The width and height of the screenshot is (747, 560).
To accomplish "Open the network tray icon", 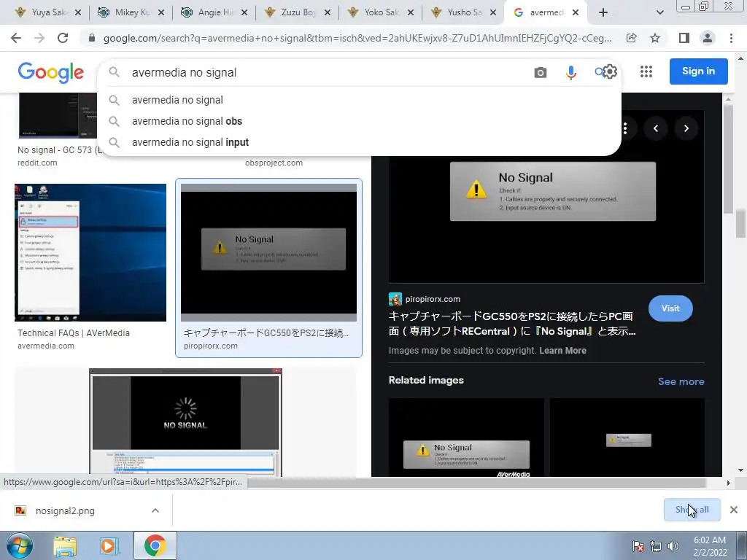I will (x=656, y=546).
